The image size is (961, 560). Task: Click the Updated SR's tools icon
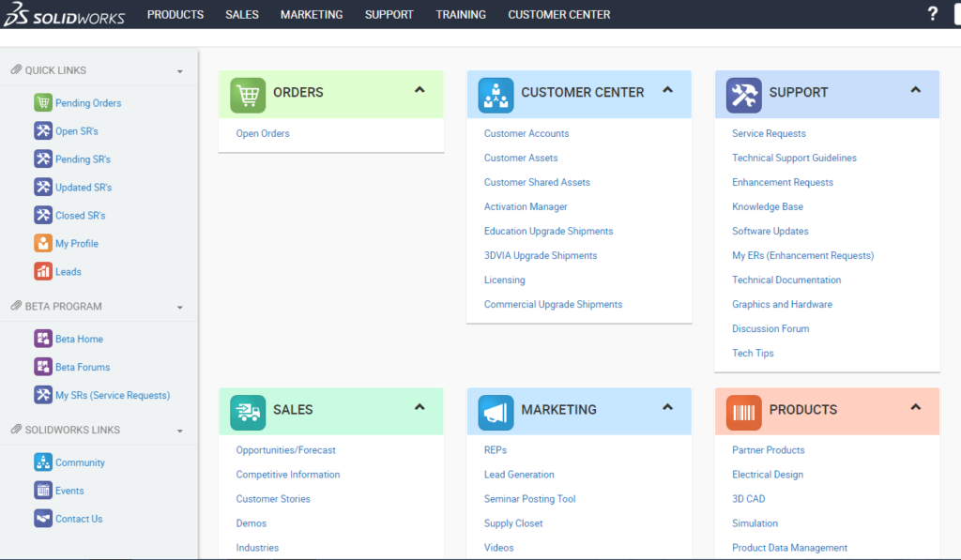[x=43, y=187]
